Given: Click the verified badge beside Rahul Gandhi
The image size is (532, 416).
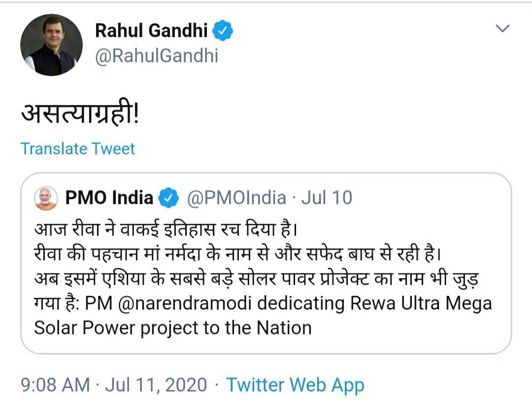Looking at the screenshot, I should coord(223,31).
